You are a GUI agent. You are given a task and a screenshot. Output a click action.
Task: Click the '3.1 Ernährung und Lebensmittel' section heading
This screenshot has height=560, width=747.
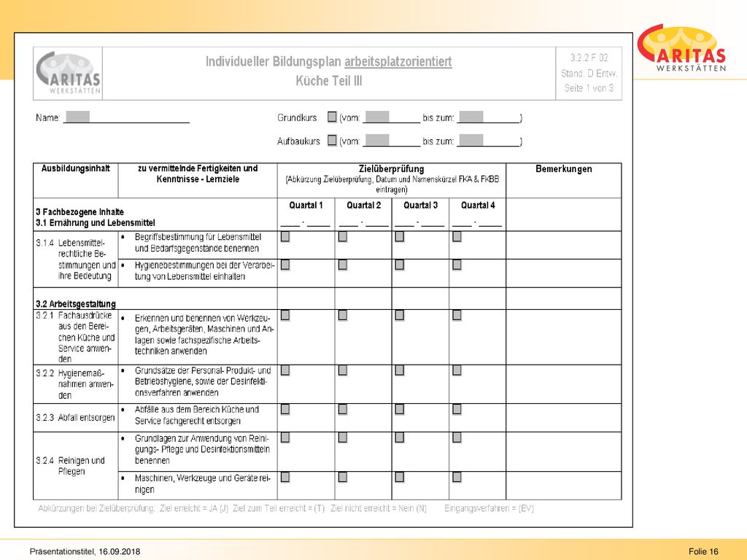pyautogui.click(x=96, y=223)
